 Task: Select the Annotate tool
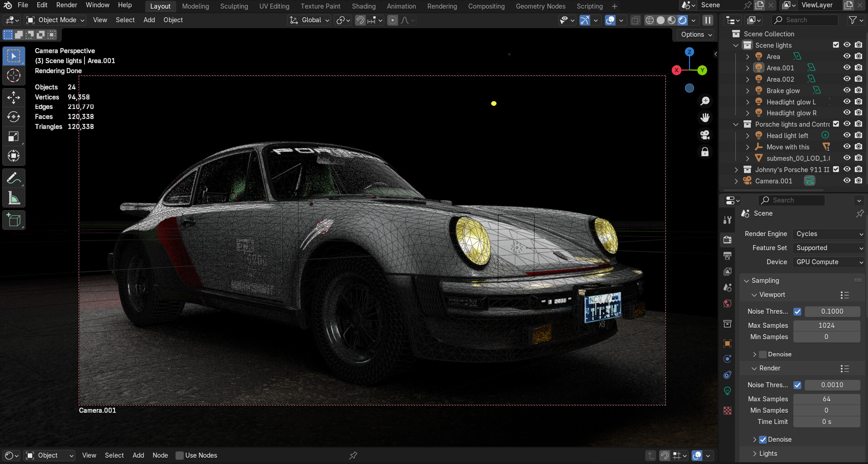[14, 178]
